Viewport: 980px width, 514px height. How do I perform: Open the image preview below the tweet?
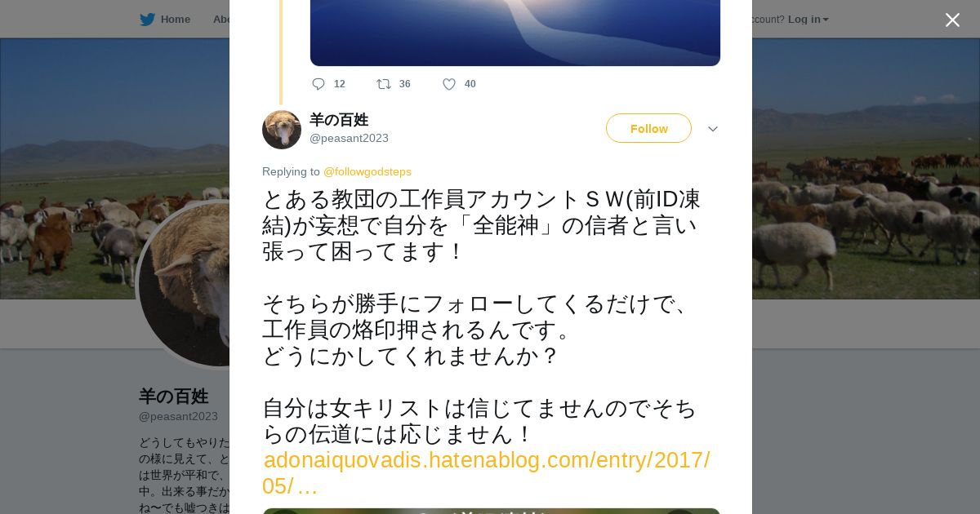[x=491, y=511]
